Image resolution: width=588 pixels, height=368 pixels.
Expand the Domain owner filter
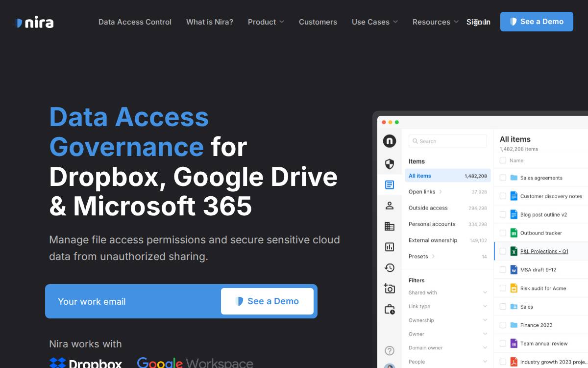tap(448, 348)
